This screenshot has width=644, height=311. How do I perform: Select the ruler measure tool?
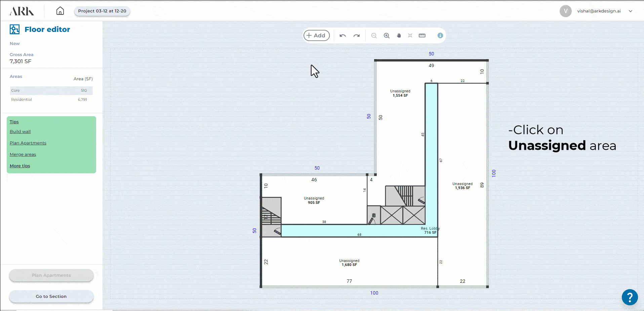(422, 36)
